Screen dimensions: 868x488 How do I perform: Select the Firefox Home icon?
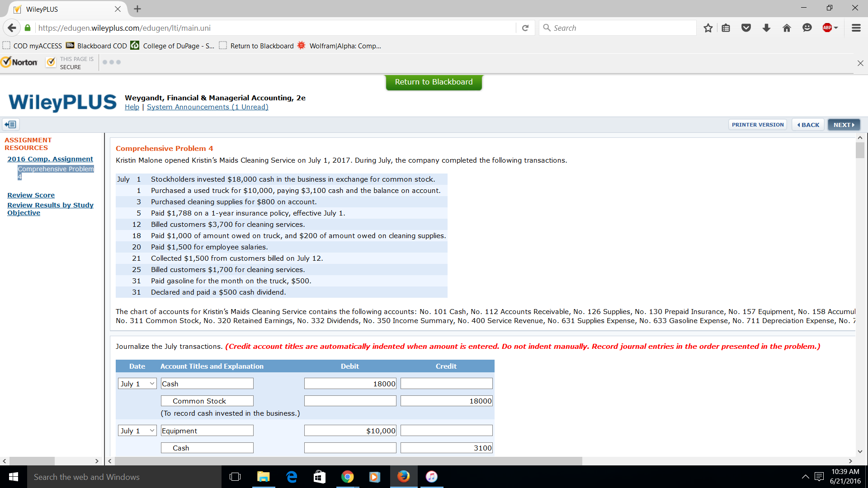(787, 28)
